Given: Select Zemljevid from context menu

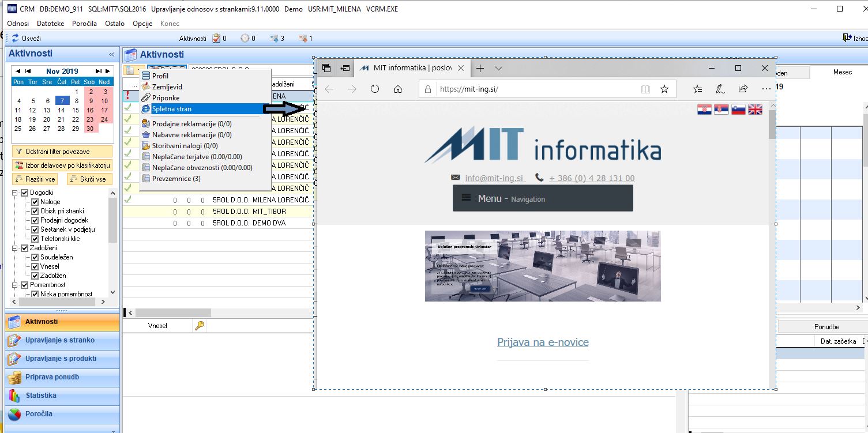Looking at the screenshot, I should (x=167, y=87).
